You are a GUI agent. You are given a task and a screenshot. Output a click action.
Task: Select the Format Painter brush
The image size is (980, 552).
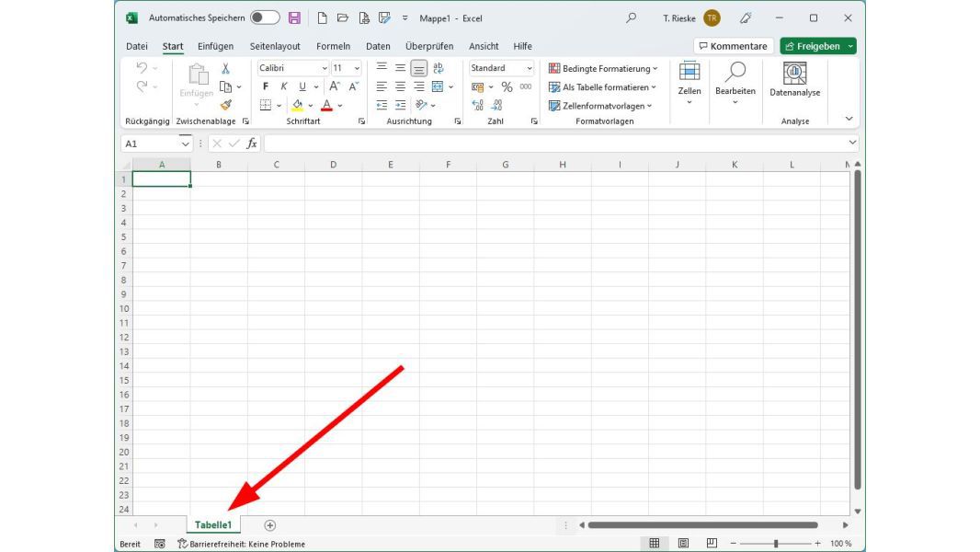click(225, 105)
